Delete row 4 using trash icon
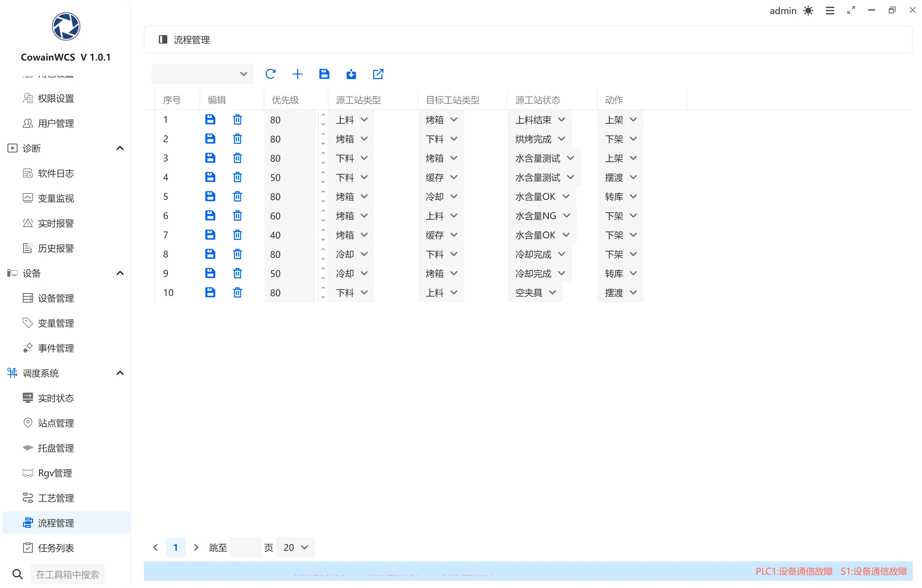The image size is (922, 588). [x=237, y=177]
